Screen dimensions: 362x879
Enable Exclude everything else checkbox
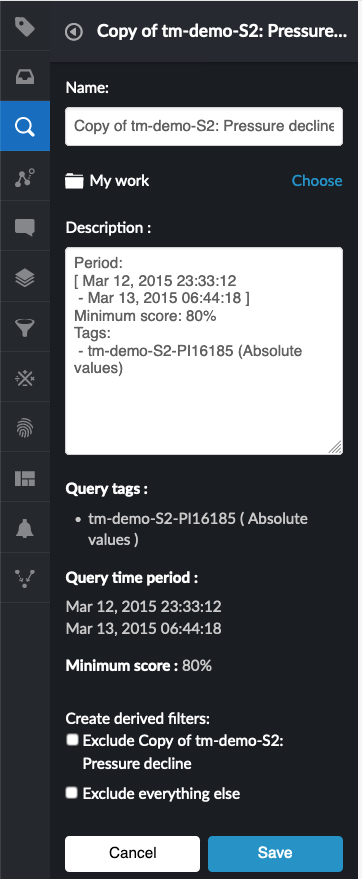(71, 793)
